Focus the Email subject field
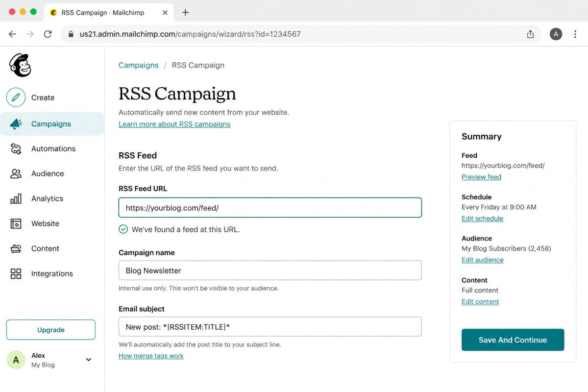The image size is (588, 392). click(270, 327)
